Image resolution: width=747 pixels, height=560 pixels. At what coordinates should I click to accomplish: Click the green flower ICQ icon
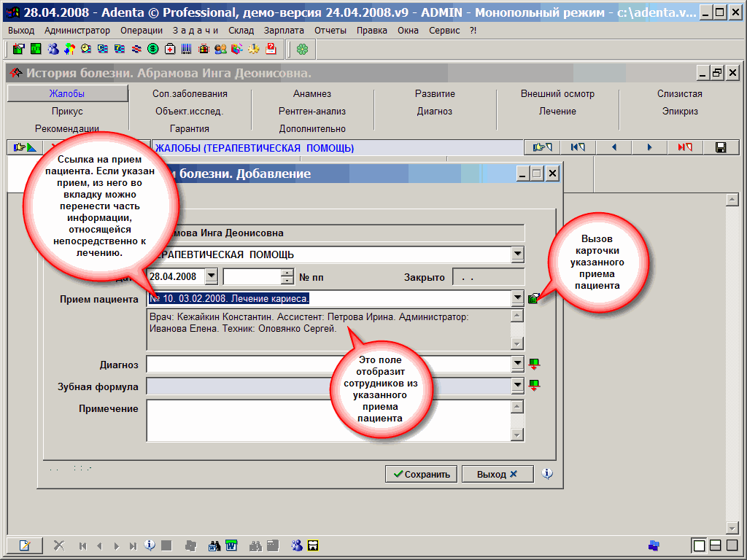point(302,49)
